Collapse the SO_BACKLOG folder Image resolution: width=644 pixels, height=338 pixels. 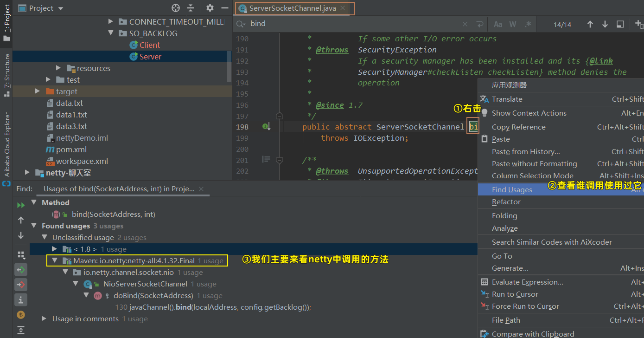(110, 33)
